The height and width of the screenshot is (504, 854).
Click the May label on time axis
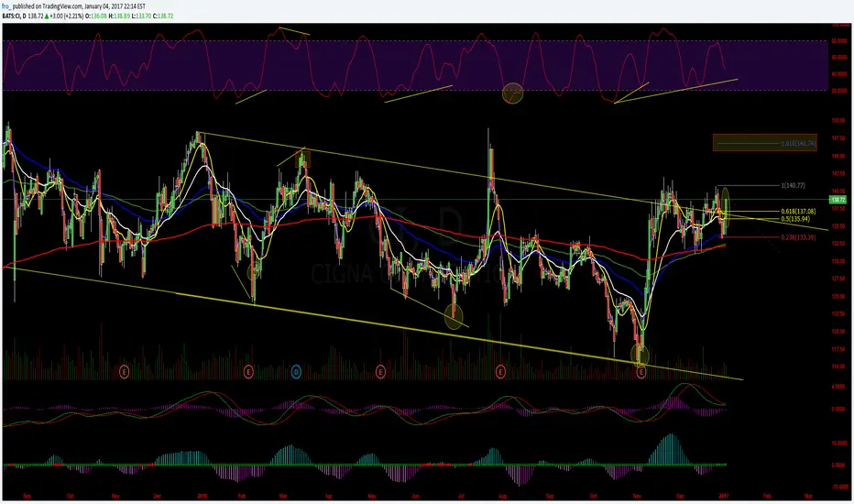click(x=372, y=497)
